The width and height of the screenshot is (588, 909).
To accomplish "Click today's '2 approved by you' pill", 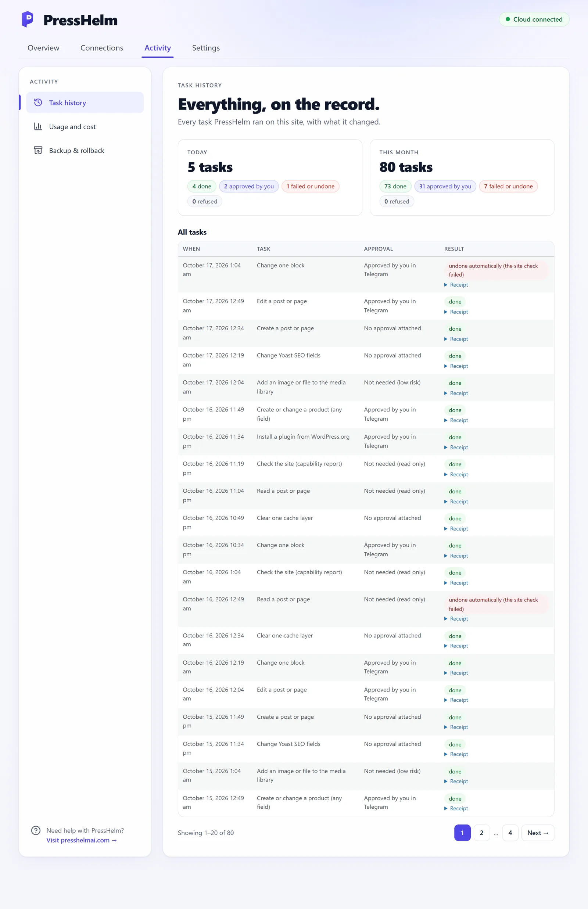I will tap(248, 186).
